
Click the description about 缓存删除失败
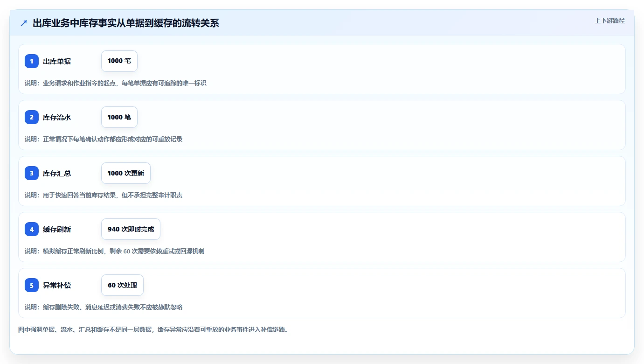coord(104,307)
